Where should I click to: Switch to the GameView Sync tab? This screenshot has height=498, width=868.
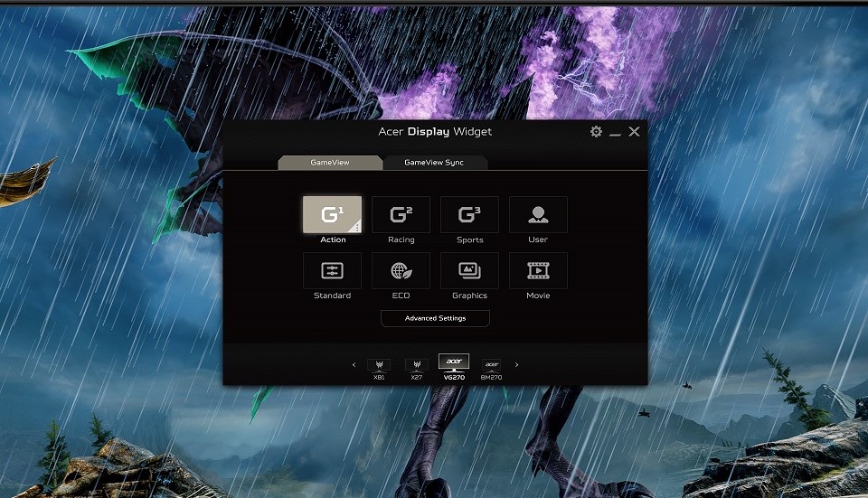coord(434,163)
